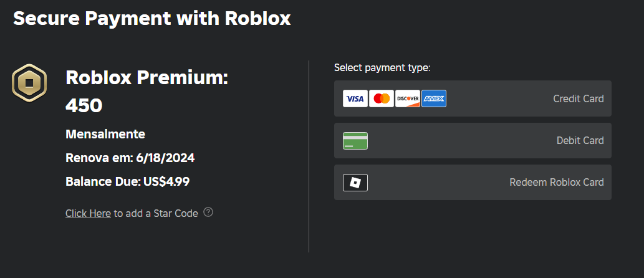644x278 pixels.
Task: Choose Debit Card payment option
Action: coord(580,141)
